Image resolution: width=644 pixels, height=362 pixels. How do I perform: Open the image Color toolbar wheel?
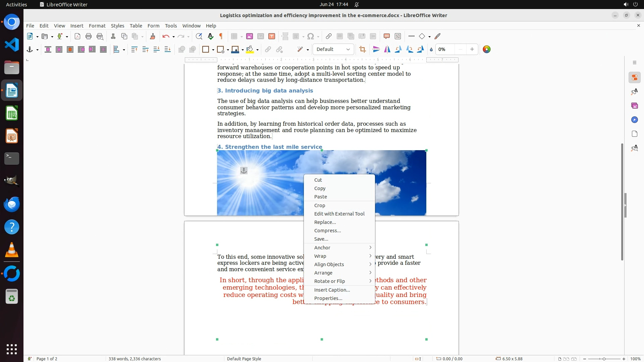click(x=486, y=49)
